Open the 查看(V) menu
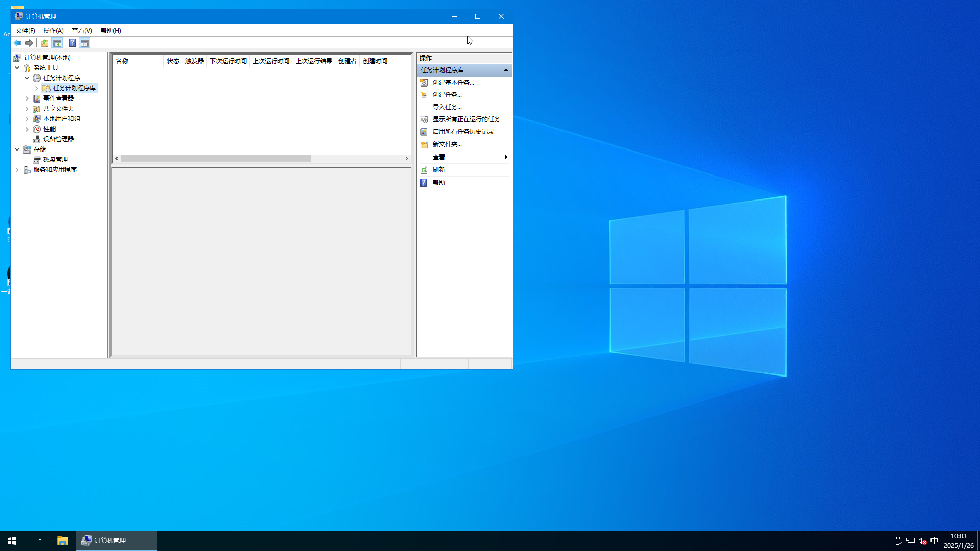Image resolution: width=980 pixels, height=551 pixels. coord(82,31)
